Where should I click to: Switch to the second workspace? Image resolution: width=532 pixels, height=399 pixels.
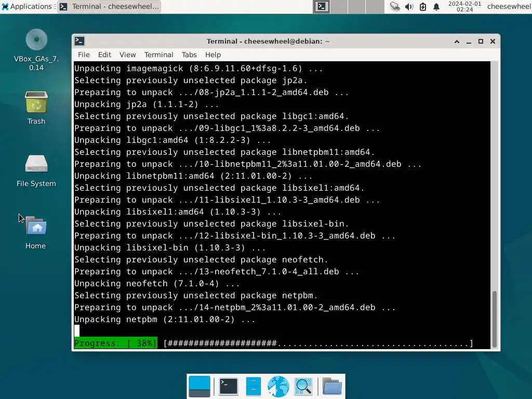339,6
